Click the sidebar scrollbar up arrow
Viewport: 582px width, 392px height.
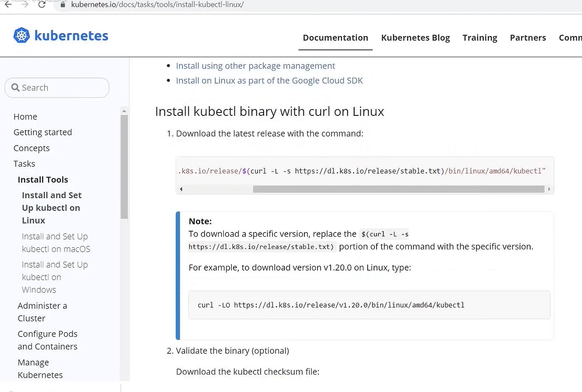click(x=124, y=111)
